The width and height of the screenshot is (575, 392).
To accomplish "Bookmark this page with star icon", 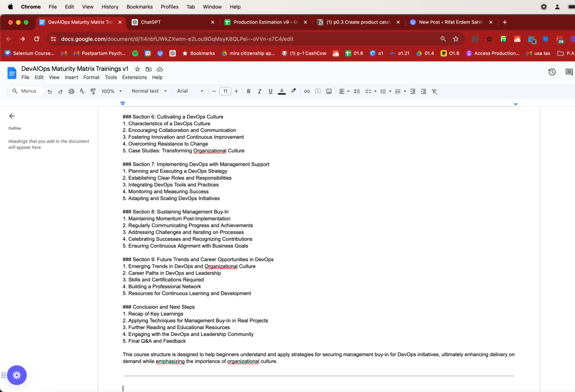I will click(x=456, y=39).
